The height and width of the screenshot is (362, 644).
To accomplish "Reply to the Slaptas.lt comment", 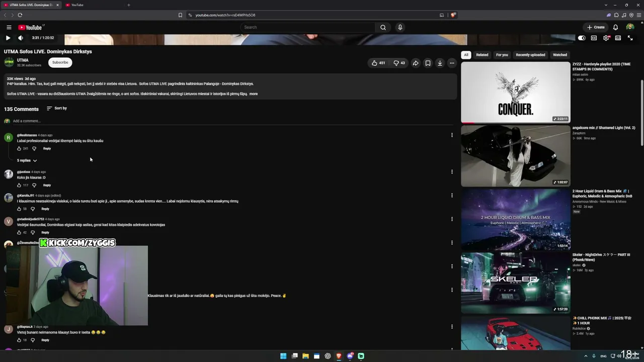I will point(45,340).
